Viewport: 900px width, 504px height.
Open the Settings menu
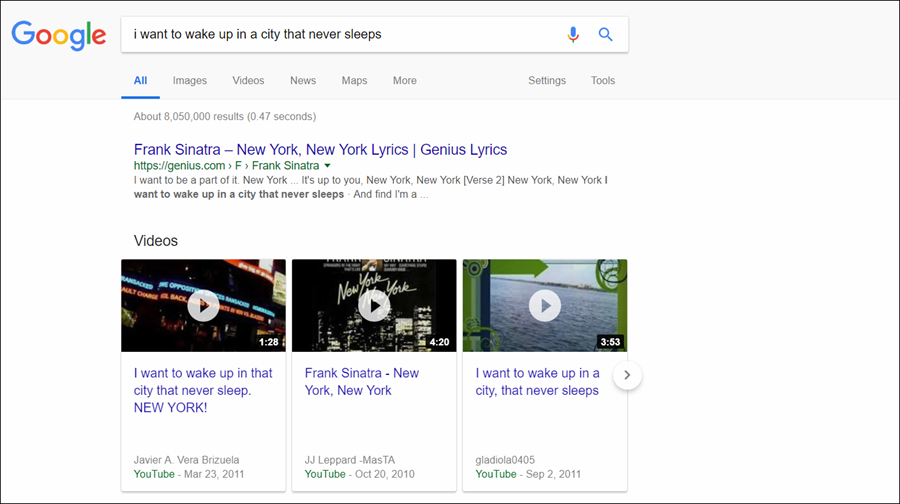(x=547, y=81)
